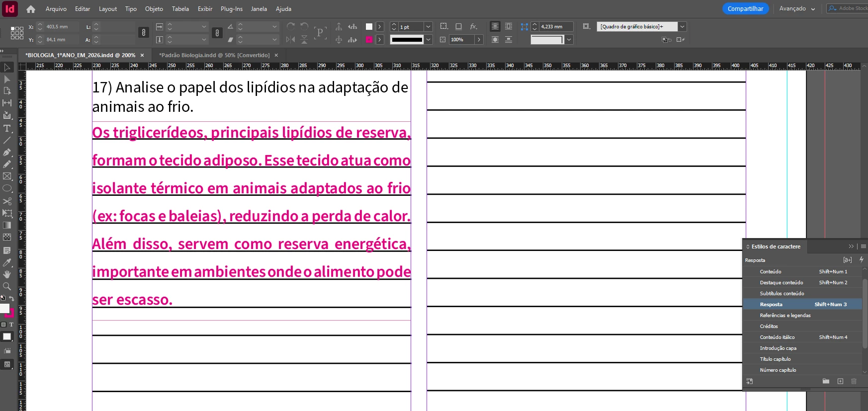Select the Note tool
Image resolution: width=868 pixels, height=411 pixels.
coord(7,250)
